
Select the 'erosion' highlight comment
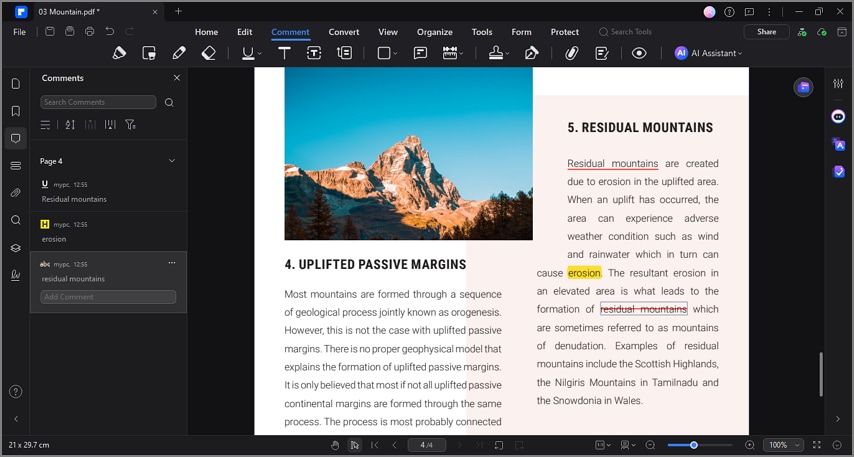(x=108, y=231)
